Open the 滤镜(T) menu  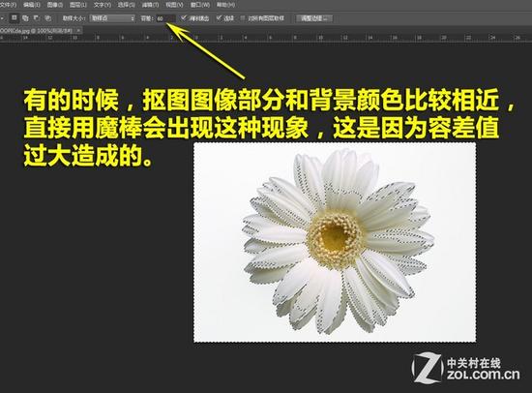[x=150, y=5]
